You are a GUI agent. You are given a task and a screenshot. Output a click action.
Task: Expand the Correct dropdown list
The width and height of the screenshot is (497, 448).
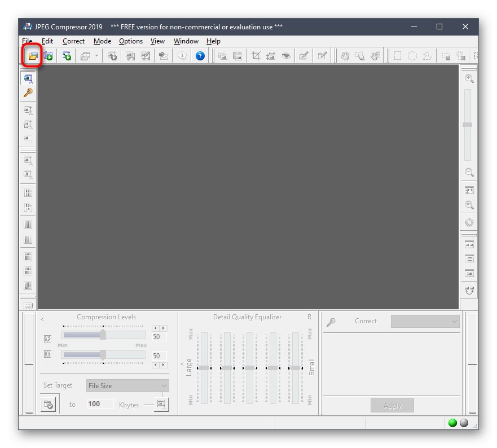tap(425, 322)
